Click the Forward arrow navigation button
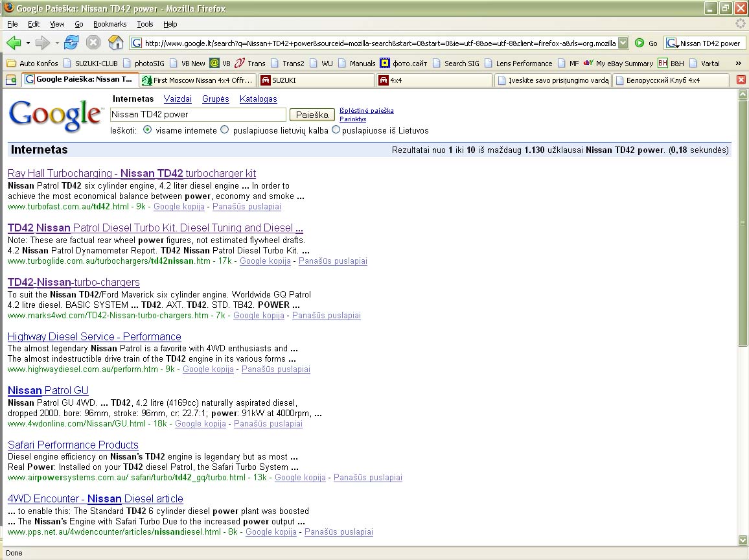This screenshot has width=749, height=560. click(43, 43)
